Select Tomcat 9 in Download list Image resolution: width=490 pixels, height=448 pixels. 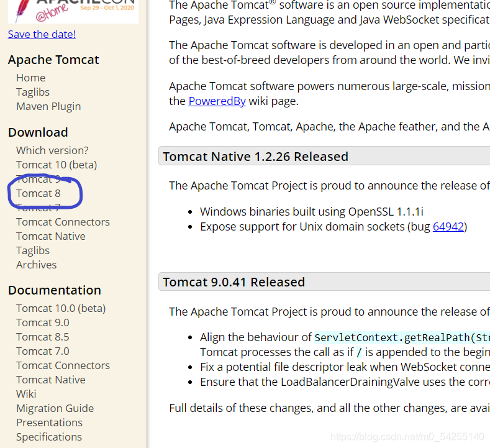[x=38, y=179]
